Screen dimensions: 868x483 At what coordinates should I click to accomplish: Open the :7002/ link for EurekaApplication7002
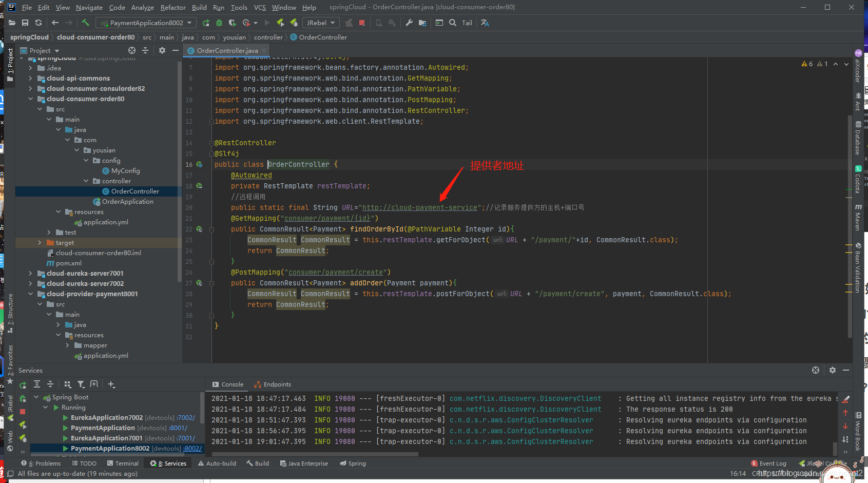click(x=186, y=417)
